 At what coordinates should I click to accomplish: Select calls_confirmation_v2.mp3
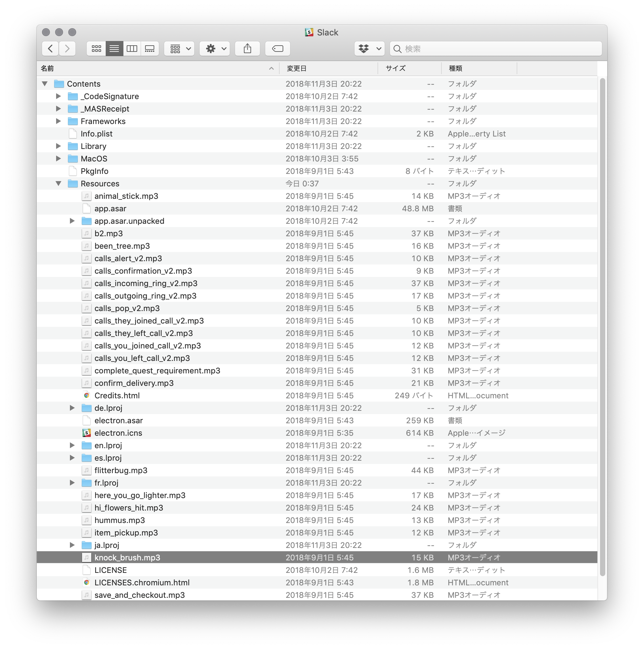(317, 271)
